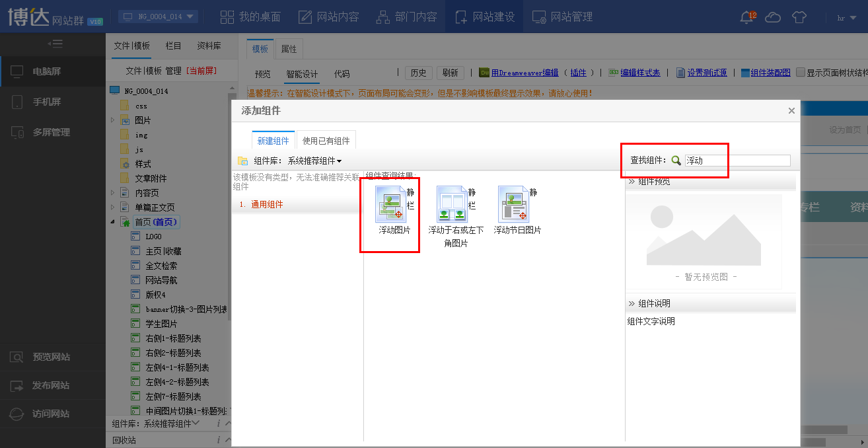Open 手机屏 in the left sidebar
The height and width of the screenshot is (448, 868).
[x=53, y=102]
